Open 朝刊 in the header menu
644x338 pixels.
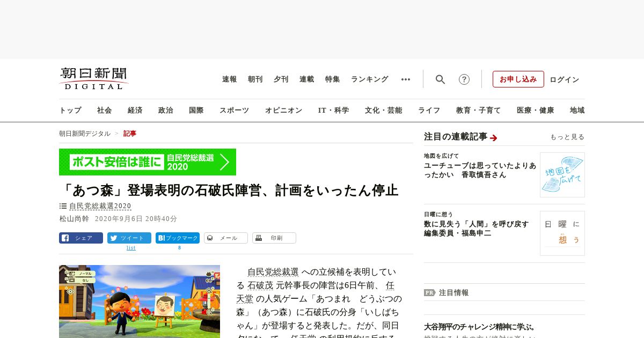click(x=255, y=79)
